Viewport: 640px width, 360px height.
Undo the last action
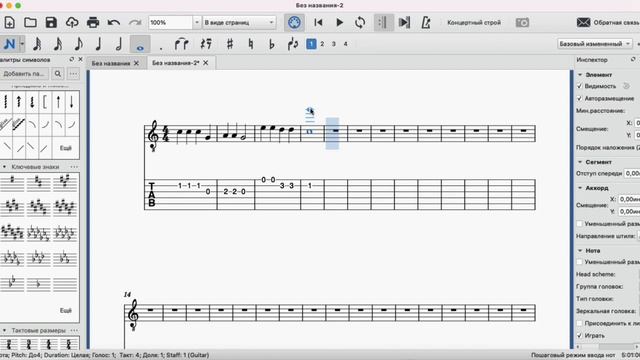(x=114, y=22)
